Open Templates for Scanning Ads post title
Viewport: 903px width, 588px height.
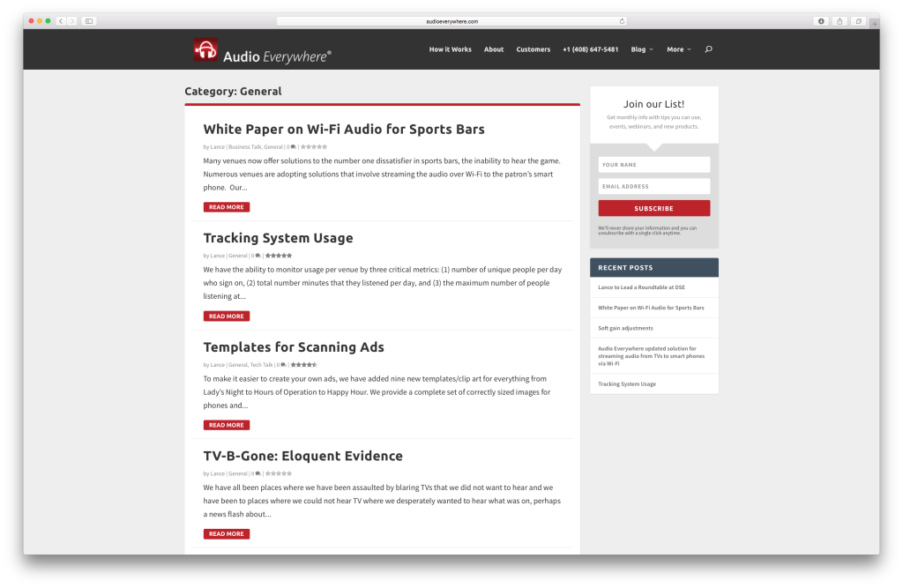coord(294,346)
